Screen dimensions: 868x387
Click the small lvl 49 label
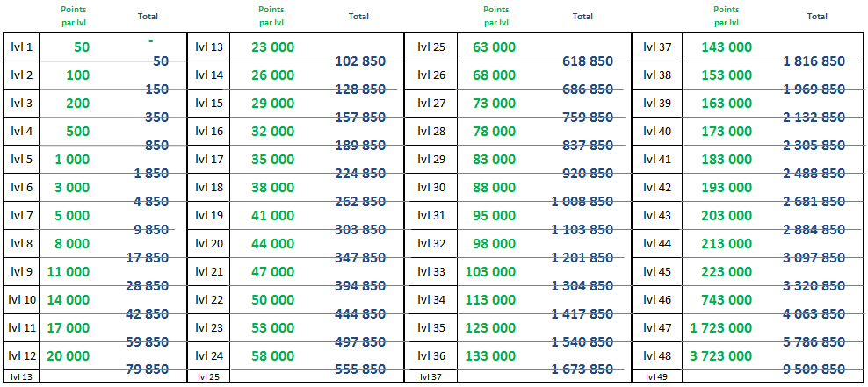pyautogui.click(x=656, y=377)
